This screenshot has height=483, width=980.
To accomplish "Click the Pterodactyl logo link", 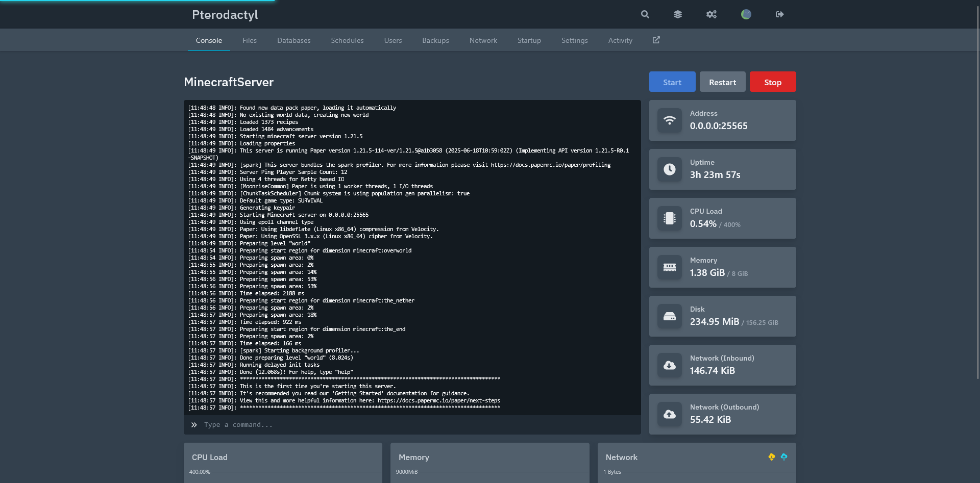I will click(x=225, y=14).
